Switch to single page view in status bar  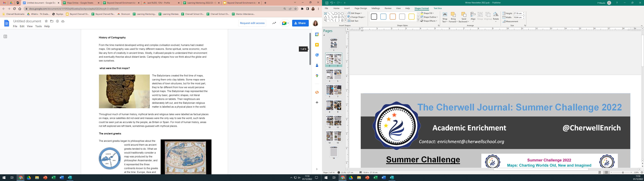600,172
